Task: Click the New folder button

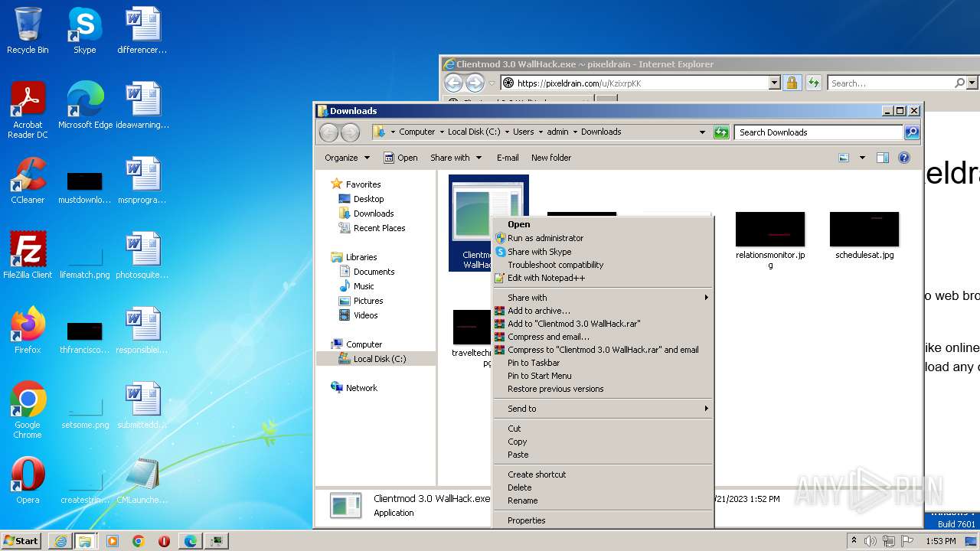Action: click(551, 158)
